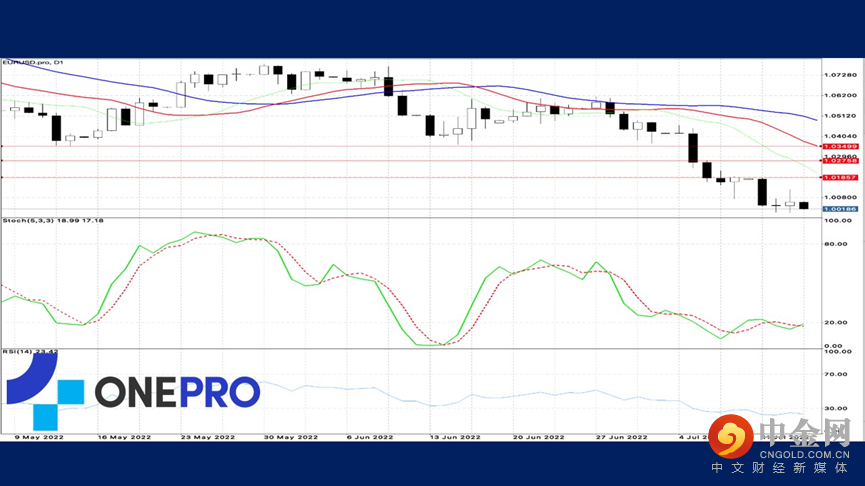The image size is (865, 486).
Task: Click the blue 1.00186 current price tag
Action: pos(840,209)
